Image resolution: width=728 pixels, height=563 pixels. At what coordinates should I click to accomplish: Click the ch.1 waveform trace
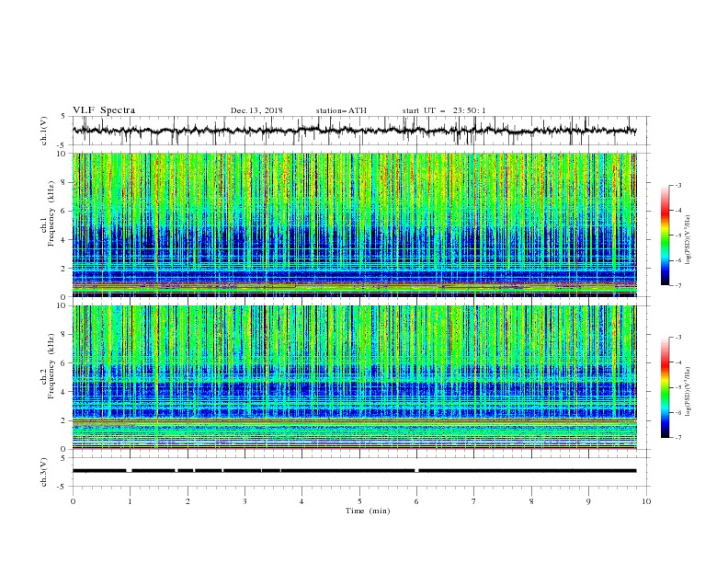pyautogui.click(x=354, y=131)
